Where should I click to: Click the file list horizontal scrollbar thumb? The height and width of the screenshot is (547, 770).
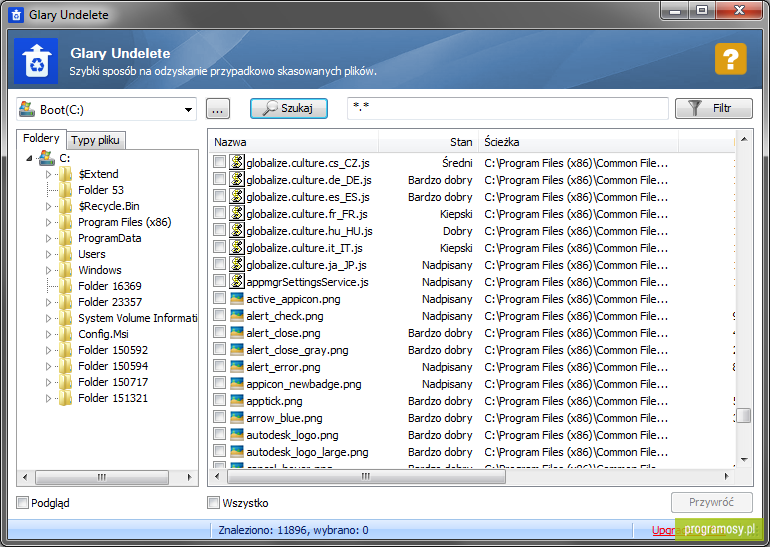366,476
